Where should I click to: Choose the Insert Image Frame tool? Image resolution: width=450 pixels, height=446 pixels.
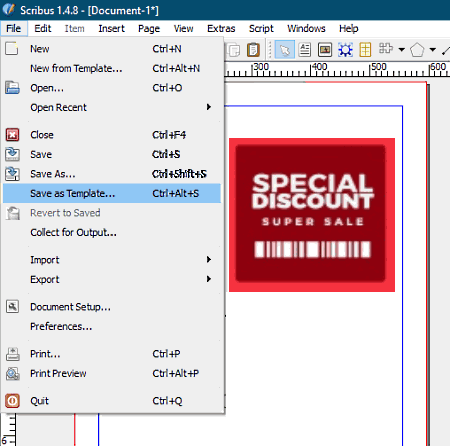(x=325, y=50)
